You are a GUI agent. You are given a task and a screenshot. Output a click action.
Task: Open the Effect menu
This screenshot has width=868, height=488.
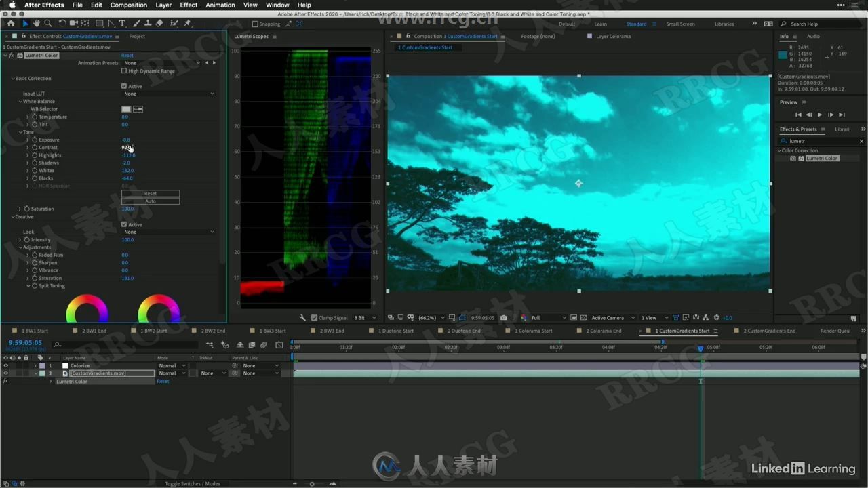click(x=189, y=5)
